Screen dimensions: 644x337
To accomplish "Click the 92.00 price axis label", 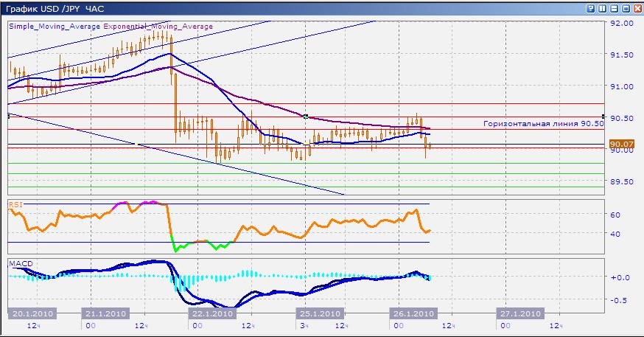I will point(622,24).
